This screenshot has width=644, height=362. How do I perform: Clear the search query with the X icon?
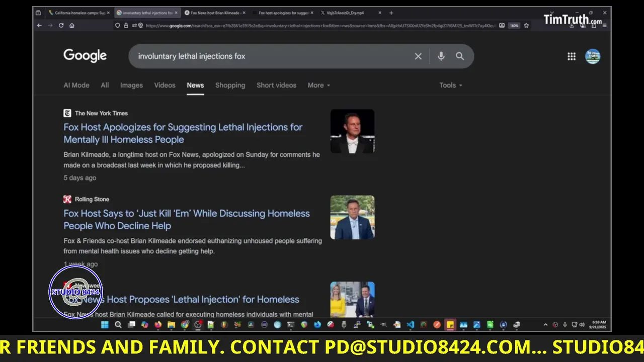pos(418,56)
